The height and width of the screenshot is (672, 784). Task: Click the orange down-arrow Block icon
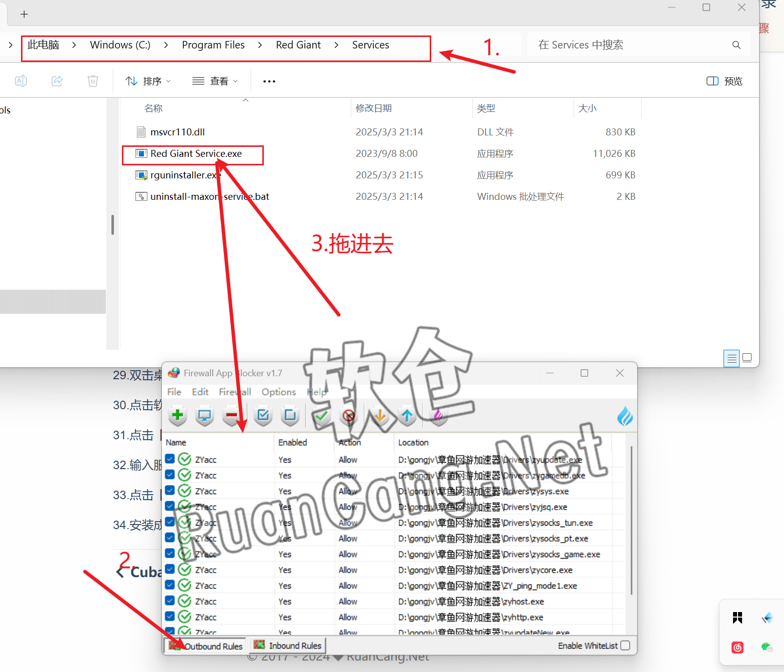tap(380, 415)
